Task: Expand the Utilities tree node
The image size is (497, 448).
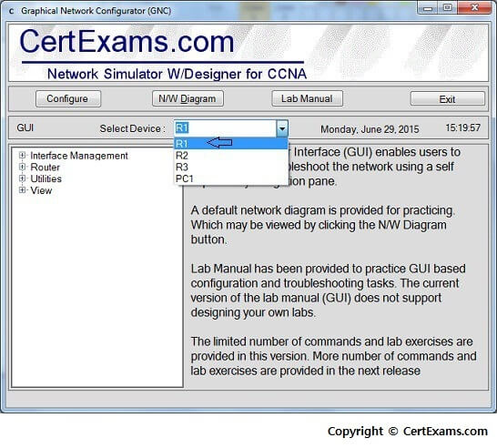Action: pos(22,178)
